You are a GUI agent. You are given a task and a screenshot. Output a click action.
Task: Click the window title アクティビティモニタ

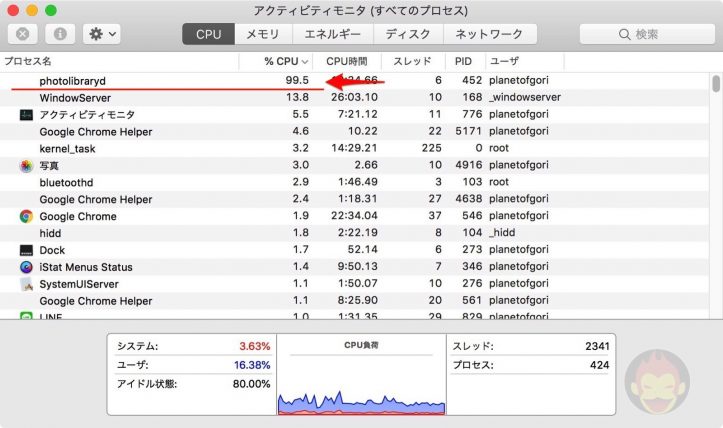[x=361, y=10]
